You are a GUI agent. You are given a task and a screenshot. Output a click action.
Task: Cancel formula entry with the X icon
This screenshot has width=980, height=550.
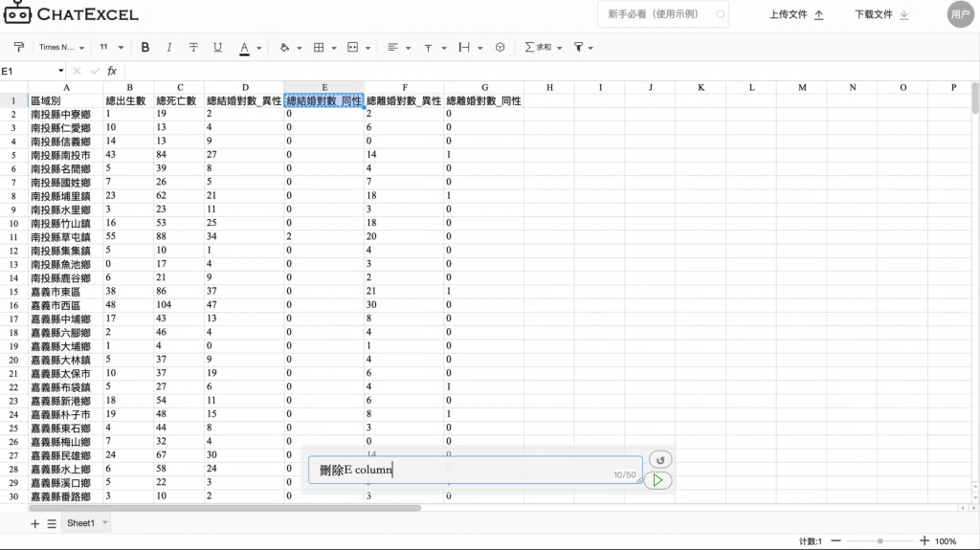77,71
